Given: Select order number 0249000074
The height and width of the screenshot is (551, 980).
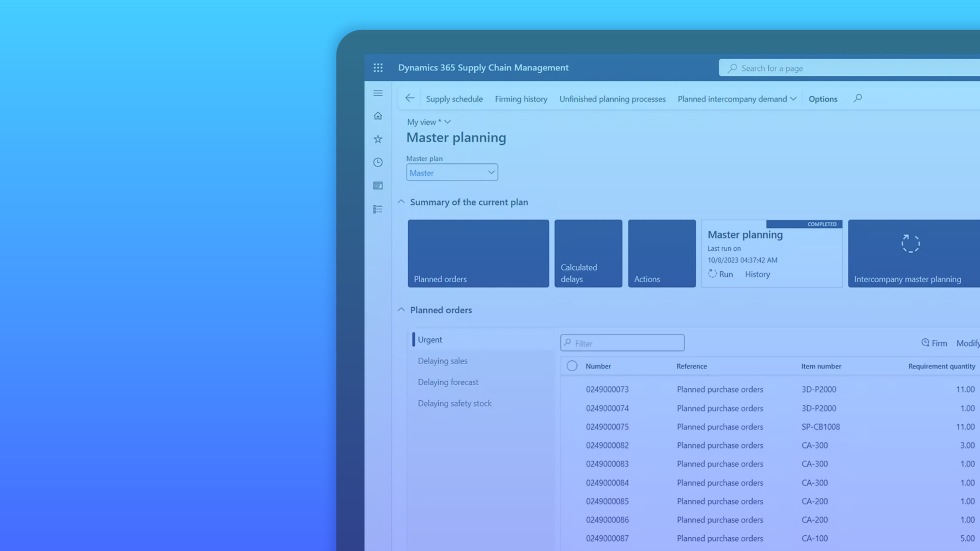Looking at the screenshot, I should click(x=607, y=408).
